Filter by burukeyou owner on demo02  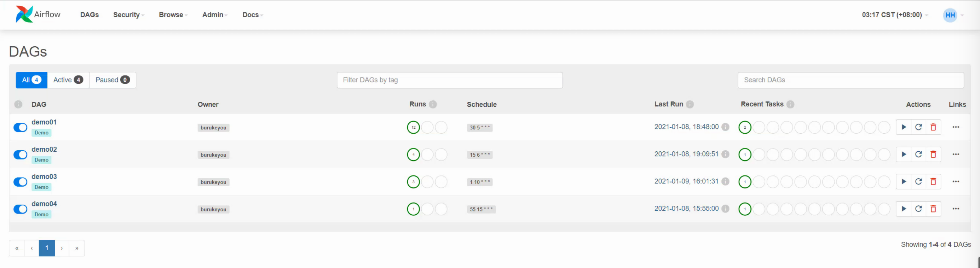[213, 155]
